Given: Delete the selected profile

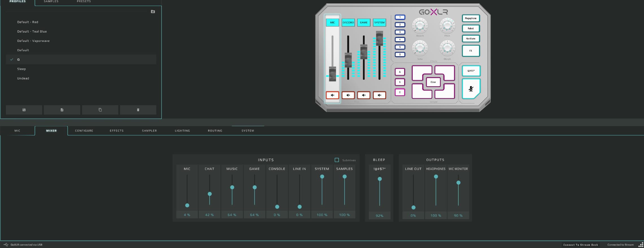Looking at the screenshot, I should click(138, 110).
